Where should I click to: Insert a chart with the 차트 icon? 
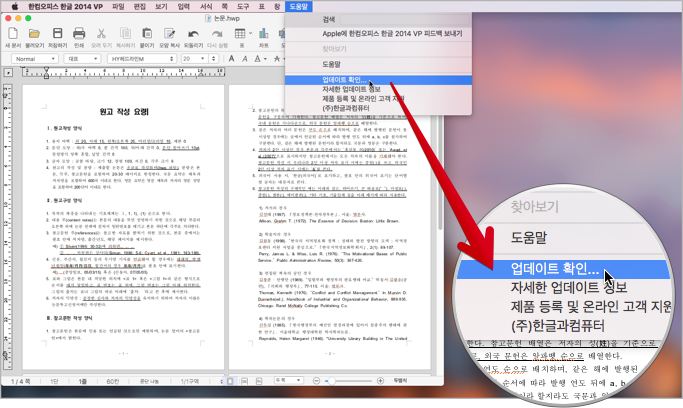coord(264,34)
